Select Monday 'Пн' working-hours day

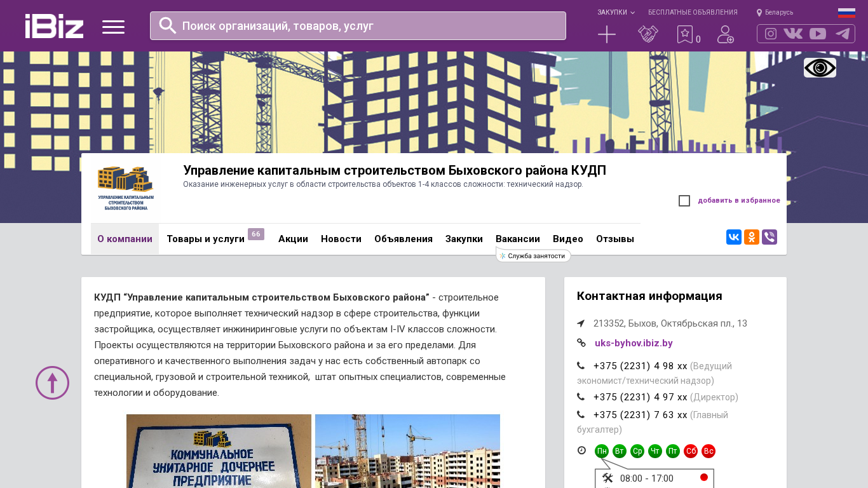(602, 451)
